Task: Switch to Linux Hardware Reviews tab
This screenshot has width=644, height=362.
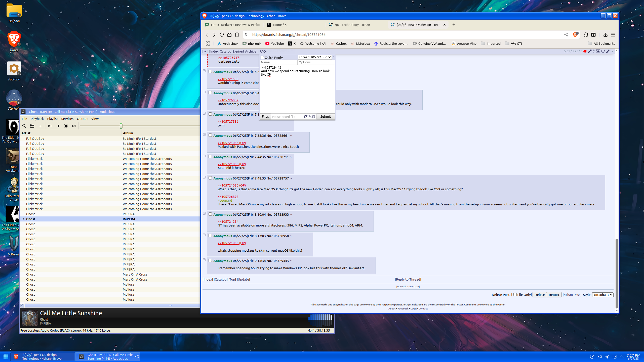Action: [233, 25]
